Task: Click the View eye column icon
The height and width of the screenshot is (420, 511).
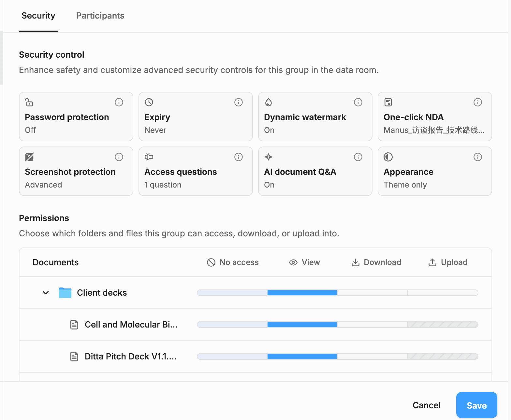Action: [293, 262]
